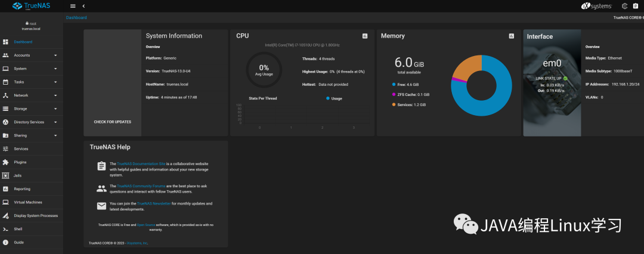Click the Services sliders icon
Screen dimensions: 644x254
(6, 149)
